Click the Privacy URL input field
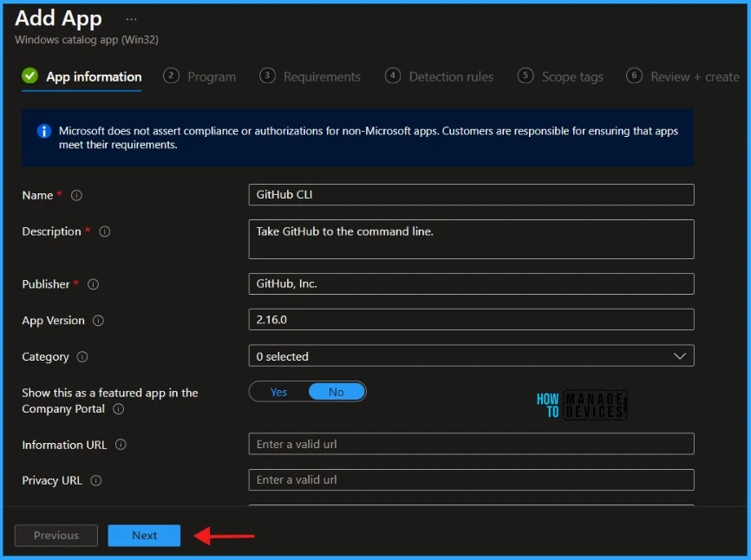The width and height of the screenshot is (751, 560). pos(471,479)
